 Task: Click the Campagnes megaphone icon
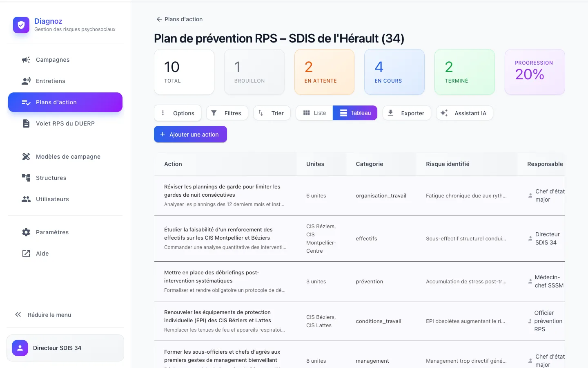pyautogui.click(x=26, y=60)
